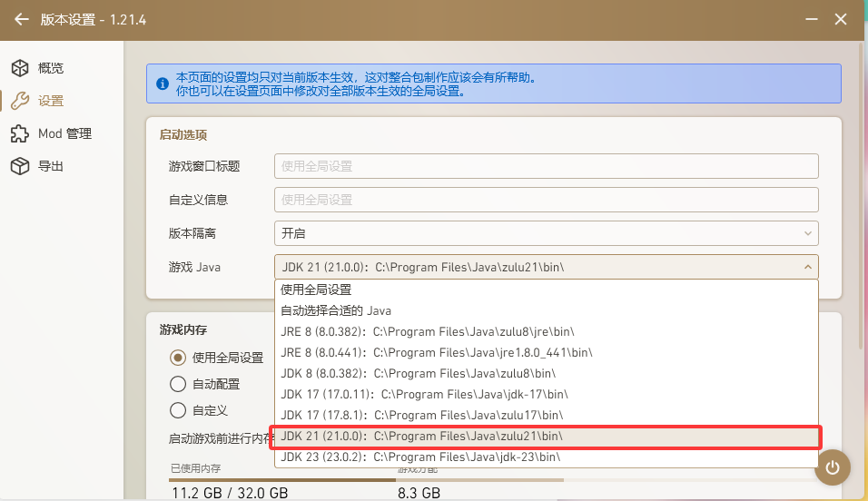Image resolution: width=868 pixels, height=501 pixels.
Task: Select JDK 17 (17.8.1) zulu17
Action: coord(547,415)
